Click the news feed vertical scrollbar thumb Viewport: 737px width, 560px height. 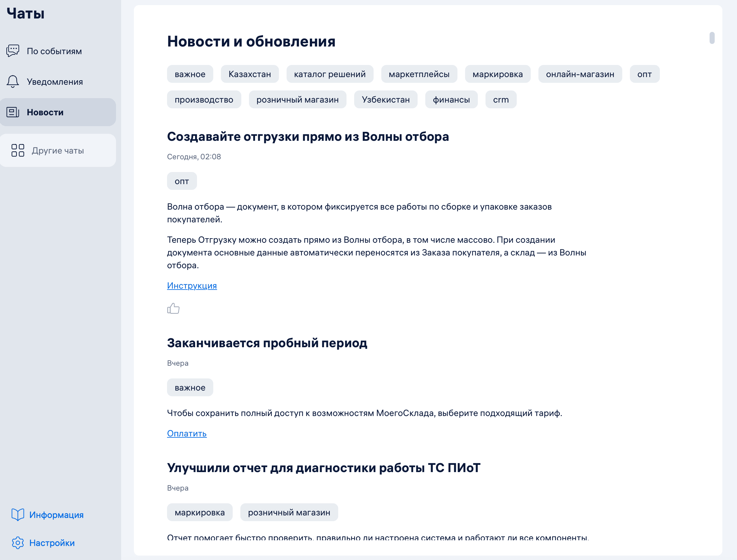tap(712, 38)
